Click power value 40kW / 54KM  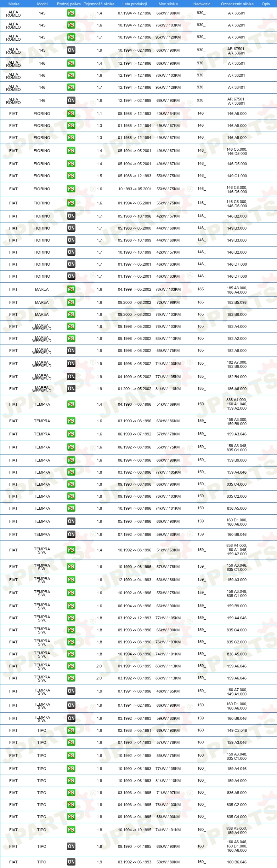(x=168, y=114)
